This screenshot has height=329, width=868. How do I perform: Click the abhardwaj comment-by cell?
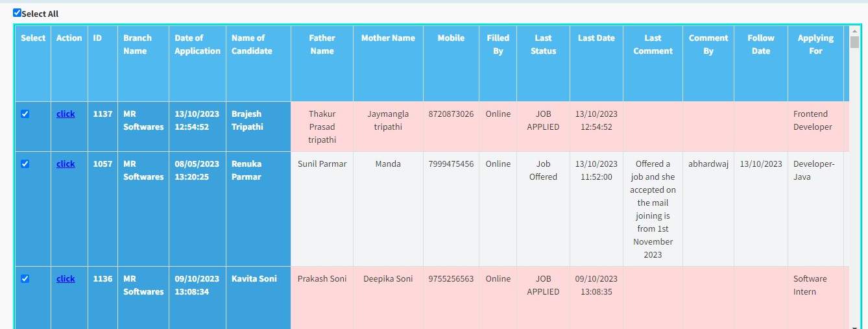tap(708, 164)
